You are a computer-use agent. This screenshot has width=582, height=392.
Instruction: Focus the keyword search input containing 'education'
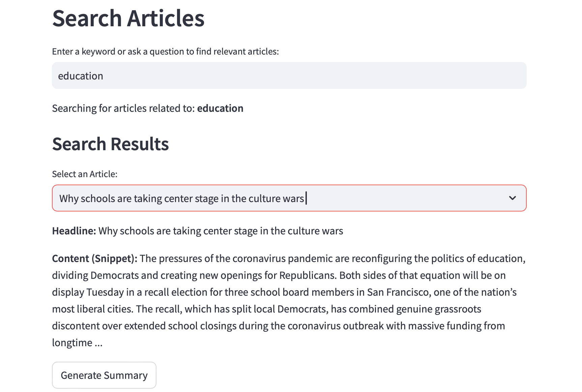tap(289, 76)
